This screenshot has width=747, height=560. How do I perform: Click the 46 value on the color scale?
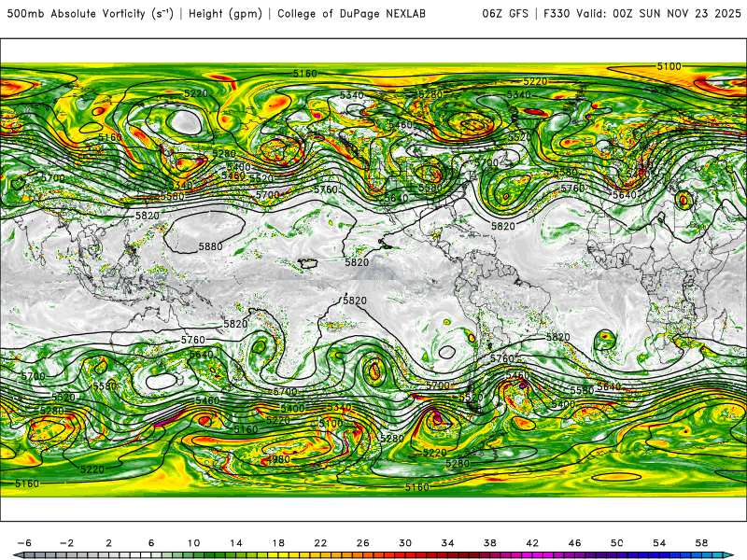[574, 543]
